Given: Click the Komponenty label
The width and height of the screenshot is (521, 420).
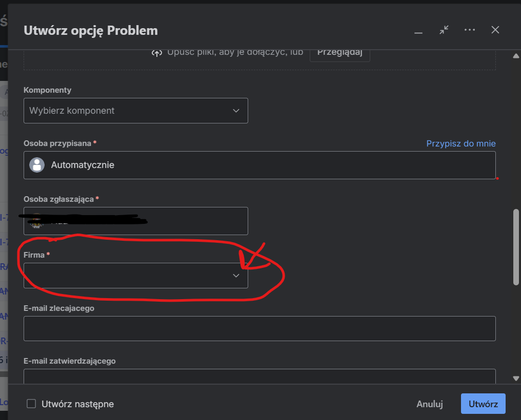Looking at the screenshot, I should pyautogui.click(x=47, y=90).
